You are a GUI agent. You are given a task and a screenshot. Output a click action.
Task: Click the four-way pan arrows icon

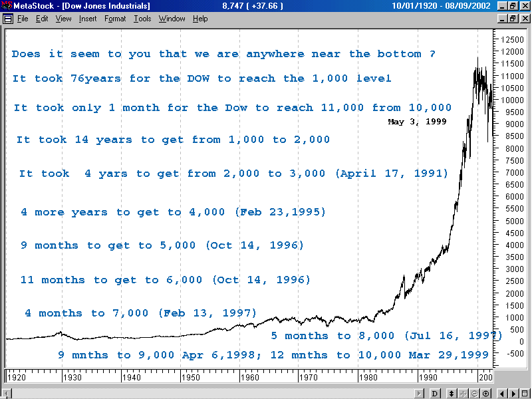click(x=463, y=394)
